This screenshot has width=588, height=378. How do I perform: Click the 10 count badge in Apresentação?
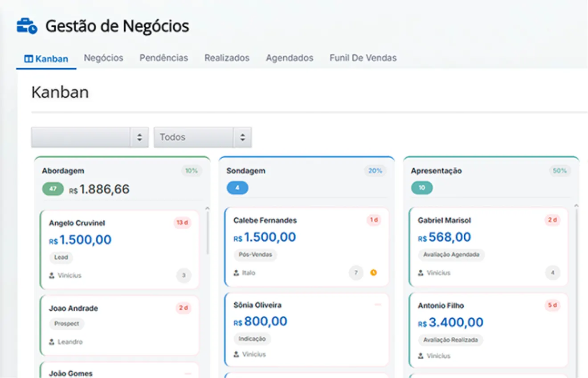coord(422,188)
